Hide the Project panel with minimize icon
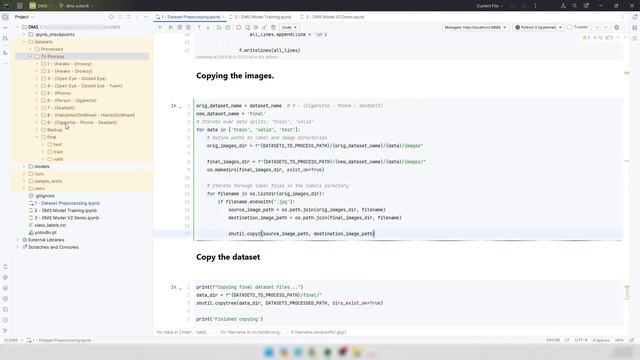Viewport: 640px width, 360px height. (x=146, y=17)
